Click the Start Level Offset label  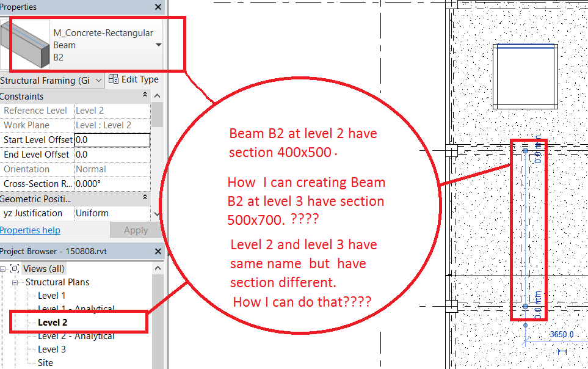(x=38, y=140)
